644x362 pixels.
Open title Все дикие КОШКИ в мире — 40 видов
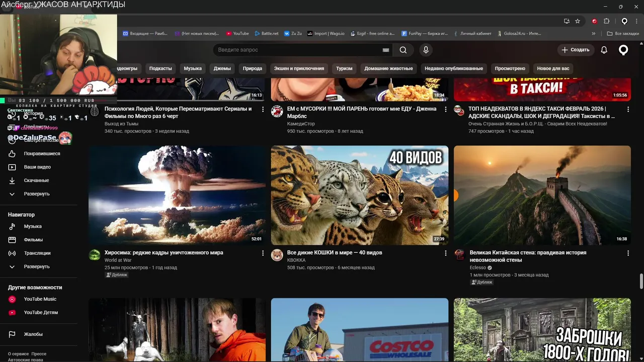[335, 252]
